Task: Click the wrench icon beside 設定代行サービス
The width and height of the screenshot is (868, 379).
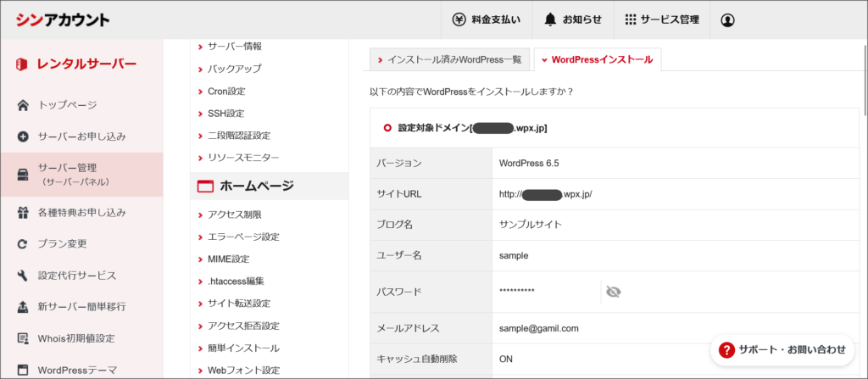Action: pos(23,276)
